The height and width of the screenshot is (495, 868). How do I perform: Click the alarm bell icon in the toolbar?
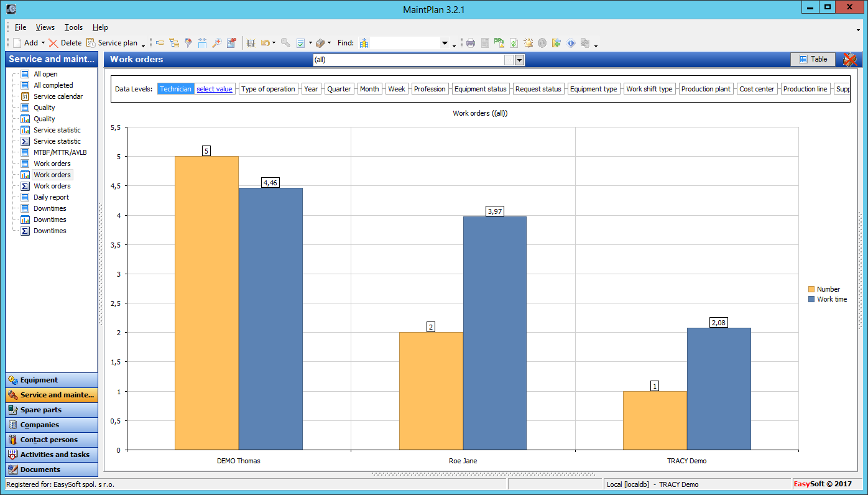pyautogui.click(x=528, y=43)
